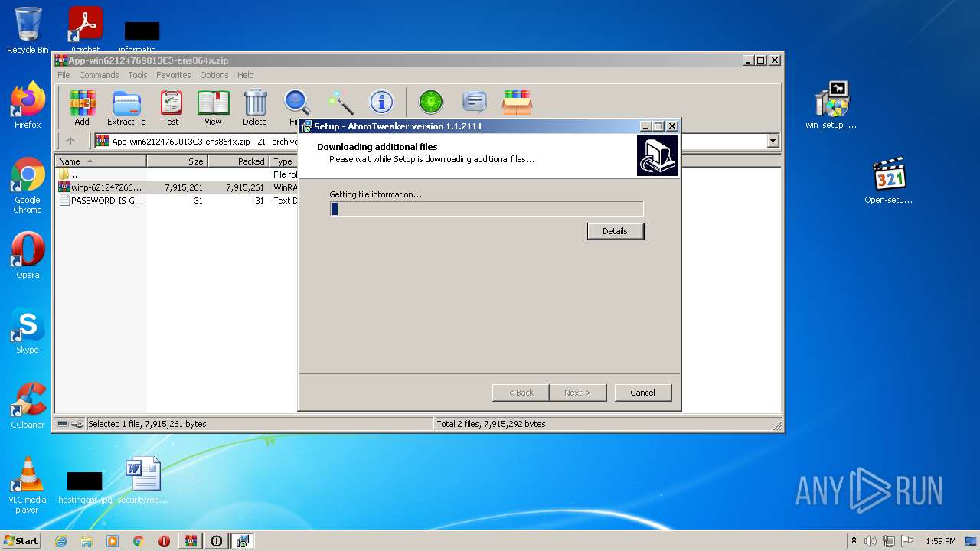Click the setup computer image in the header
Viewport: 980px width, 551px height.
(657, 156)
